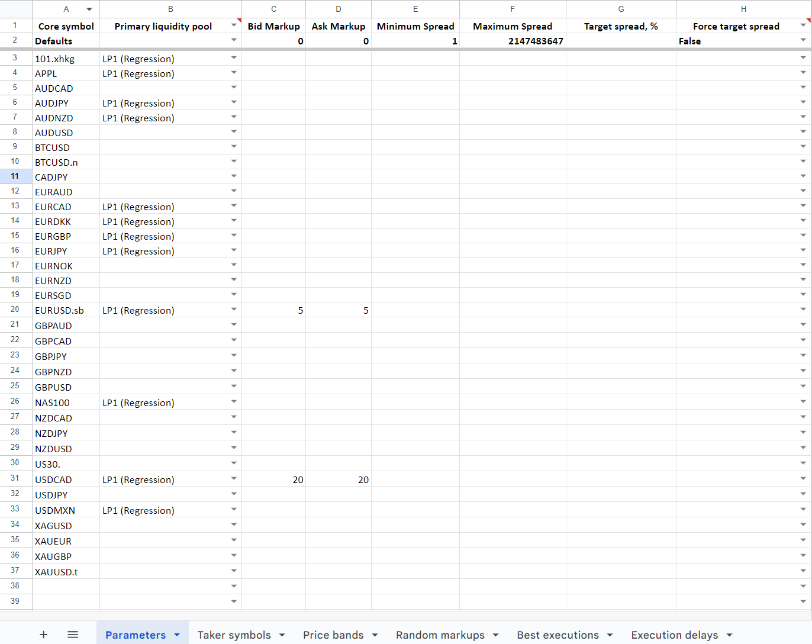The width and height of the screenshot is (812, 644).
Task: Click the Maximum Spread default value cell
Action: click(x=513, y=41)
